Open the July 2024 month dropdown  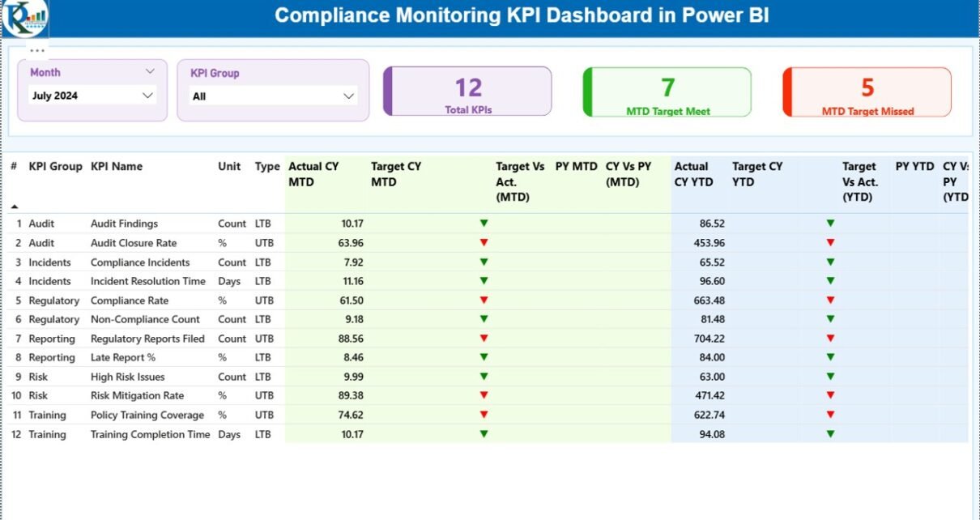(x=147, y=96)
